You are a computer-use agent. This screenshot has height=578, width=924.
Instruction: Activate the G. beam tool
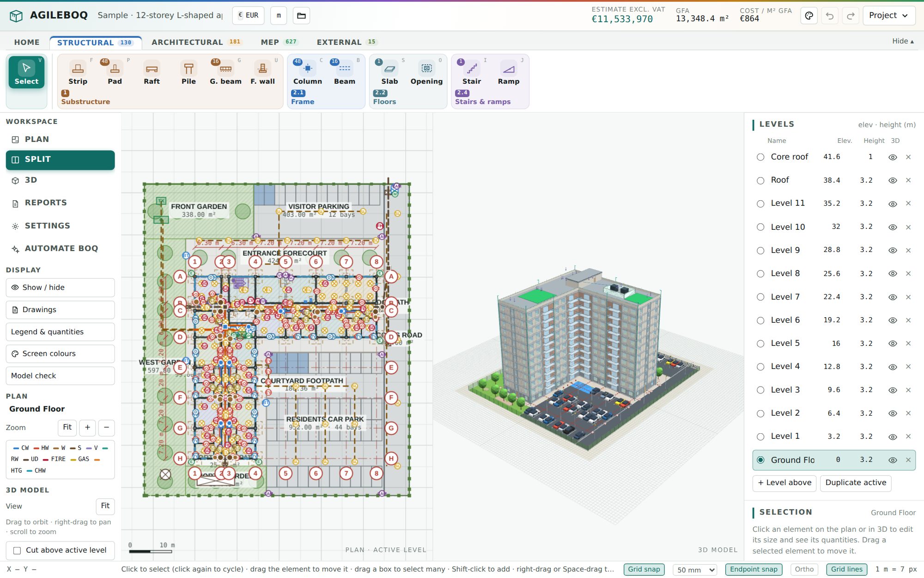(225, 73)
